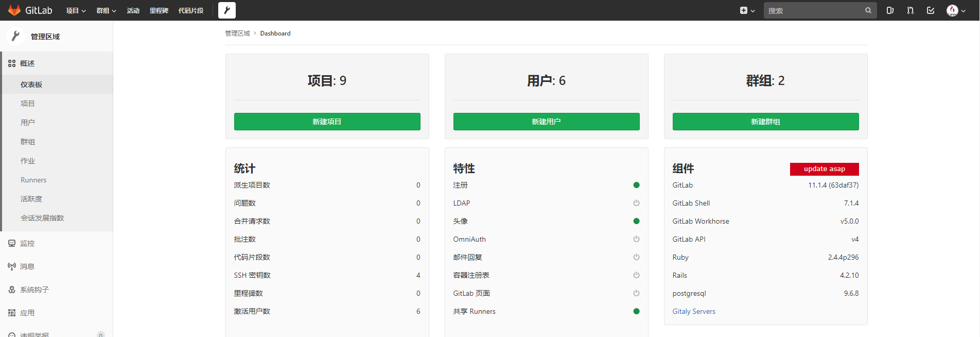Image resolution: width=980 pixels, height=337 pixels.
Task: Click the green status dot beside 头像
Action: (637, 221)
